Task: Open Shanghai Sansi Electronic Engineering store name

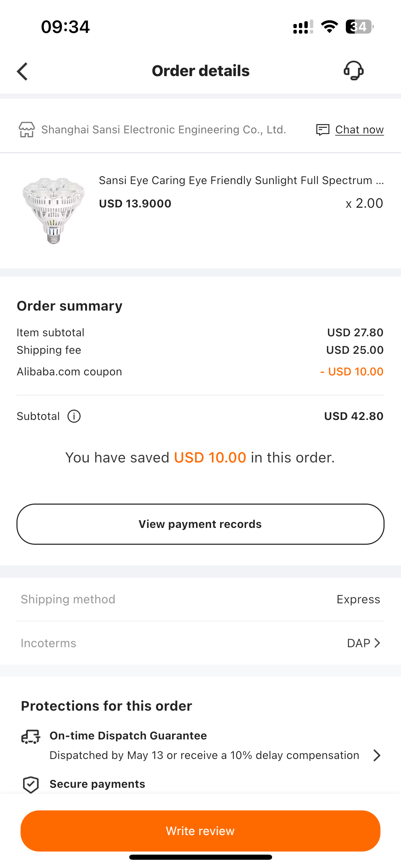Action: pos(164,130)
